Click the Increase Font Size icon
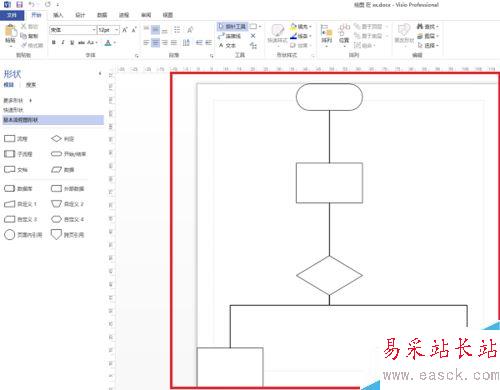Image resolution: width=500 pixels, height=390 pixels. 125,30
